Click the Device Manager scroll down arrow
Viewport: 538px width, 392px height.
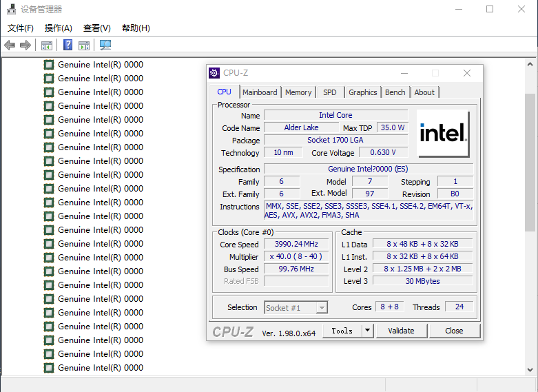point(530,370)
